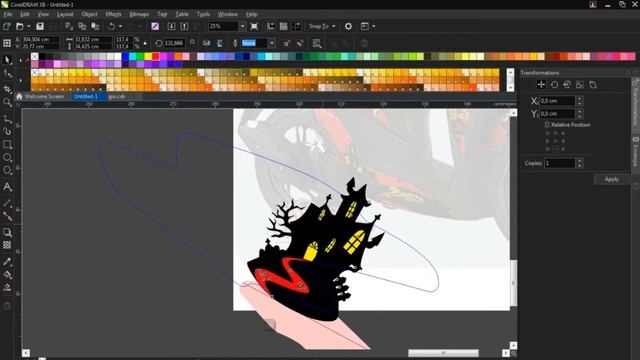The height and width of the screenshot is (360, 640).
Task: Increase the X position stepper
Action: point(580,98)
